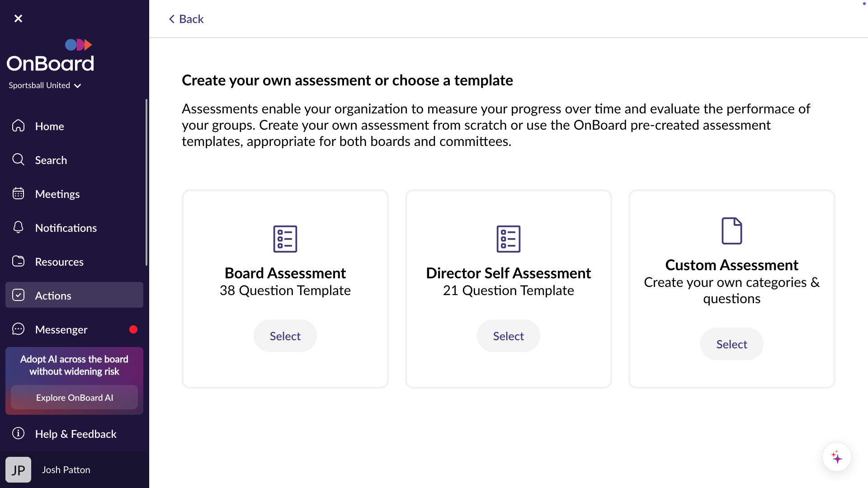Close the sidebar with the X icon

[18, 19]
